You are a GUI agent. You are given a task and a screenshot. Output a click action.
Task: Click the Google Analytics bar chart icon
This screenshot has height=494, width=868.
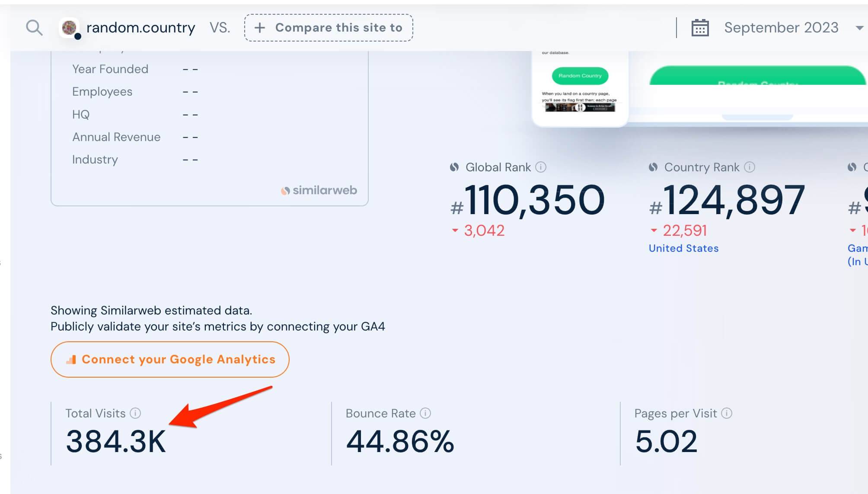click(71, 359)
